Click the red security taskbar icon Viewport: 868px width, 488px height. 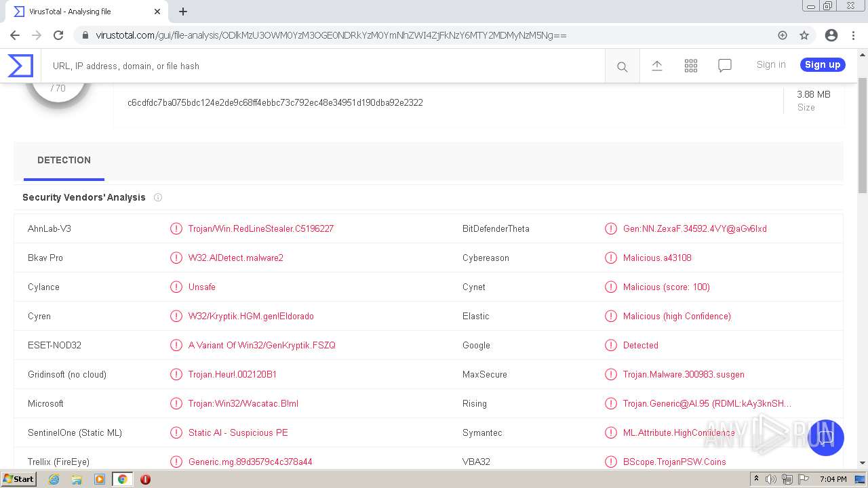pos(145,479)
